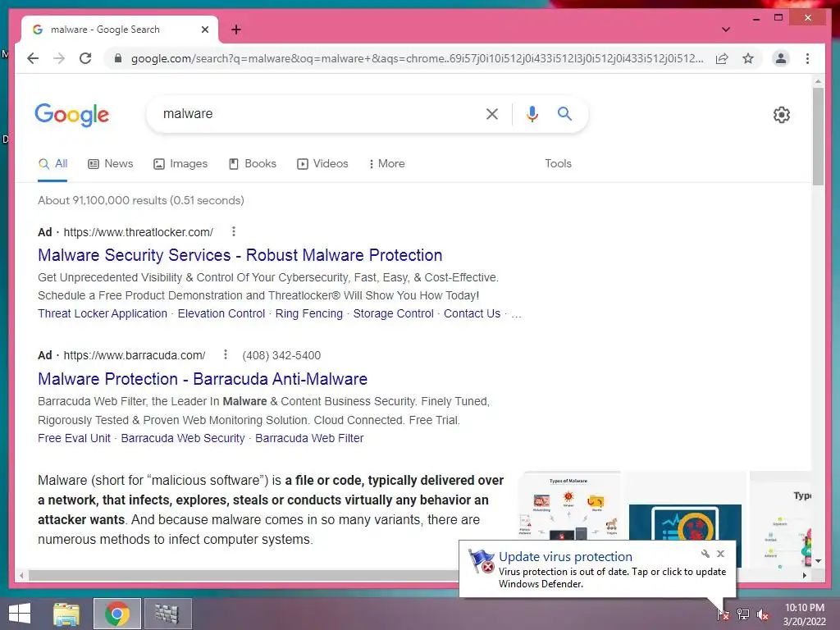Screen dimensions: 840x630
Task: Select the All results tab
Action: click(52, 164)
